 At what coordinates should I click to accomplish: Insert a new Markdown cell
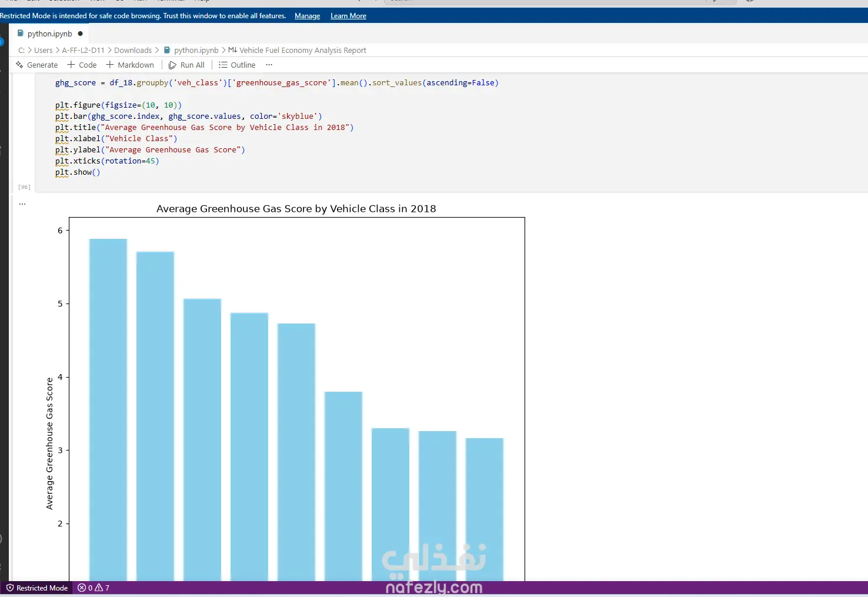[130, 65]
